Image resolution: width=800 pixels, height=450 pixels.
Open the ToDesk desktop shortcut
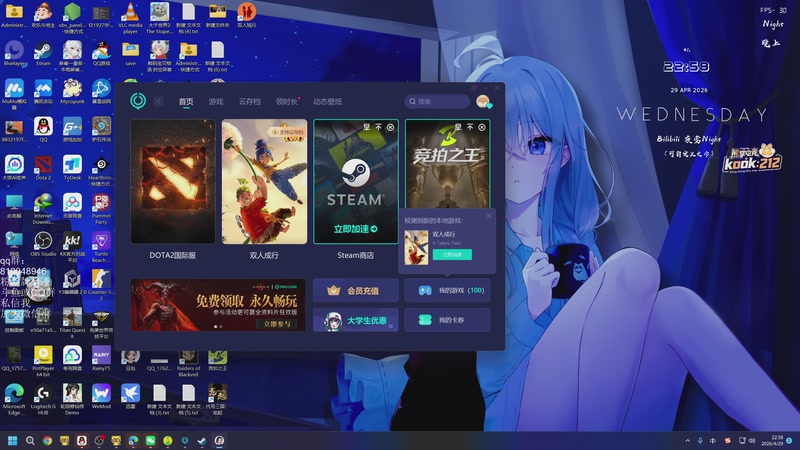[72, 168]
